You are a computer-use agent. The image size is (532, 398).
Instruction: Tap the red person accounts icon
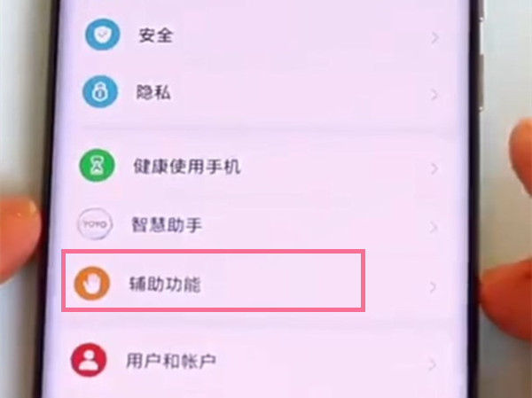[x=89, y=360]
